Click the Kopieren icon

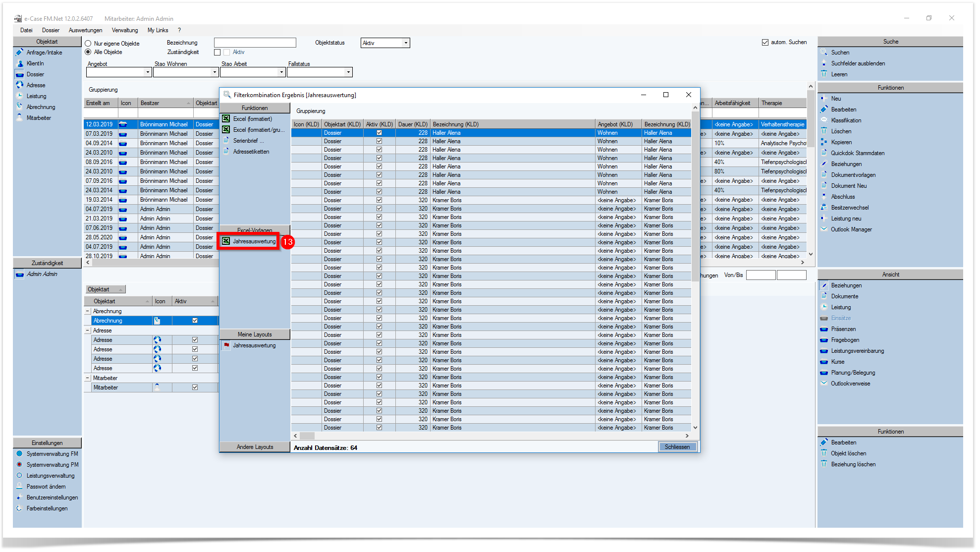[824, 142]
